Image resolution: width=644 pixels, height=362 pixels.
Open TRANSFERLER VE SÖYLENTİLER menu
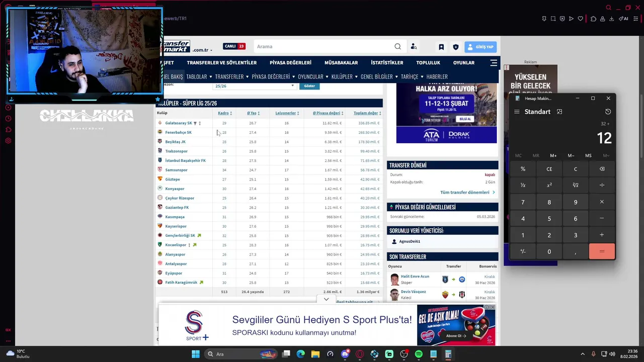pyautogui.click(x=222, y=63)
